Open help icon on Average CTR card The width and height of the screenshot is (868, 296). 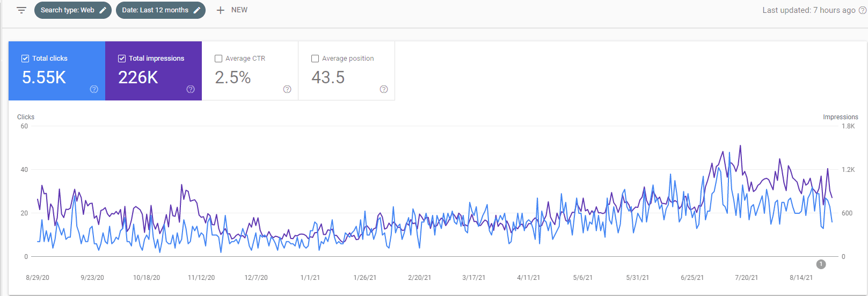click(287, 89)
